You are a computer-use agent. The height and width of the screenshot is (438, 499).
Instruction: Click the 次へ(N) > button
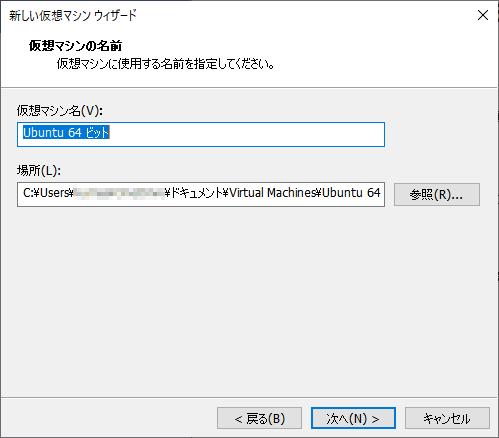tap(353, 418)
